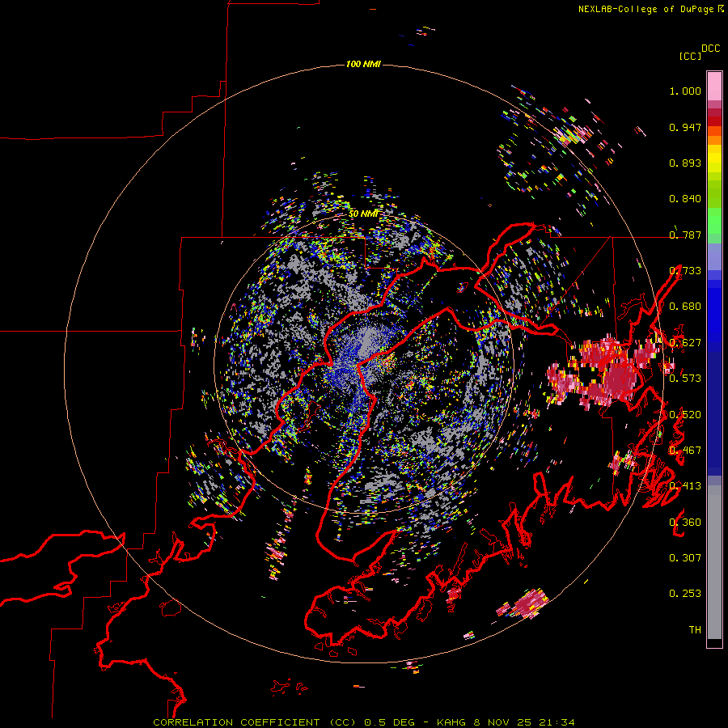
Task: Select the 0.627 scale value
Action: [x=685, y=343]
